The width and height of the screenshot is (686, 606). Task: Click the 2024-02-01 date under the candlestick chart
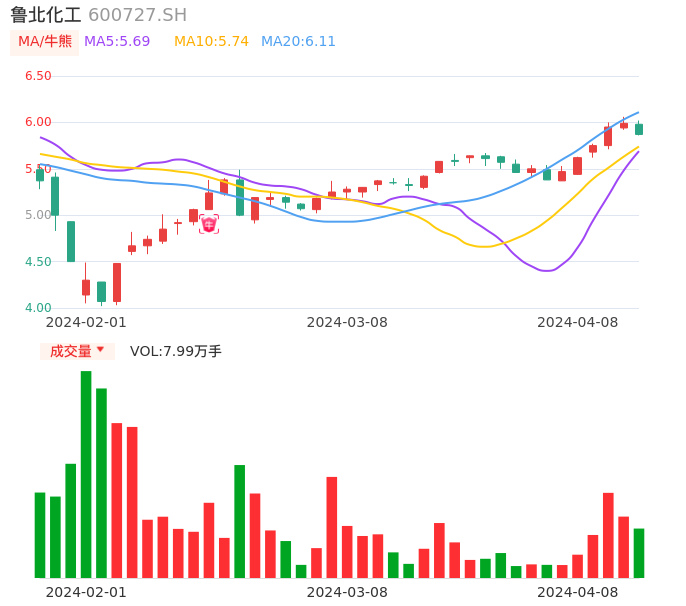click(86, 322)
